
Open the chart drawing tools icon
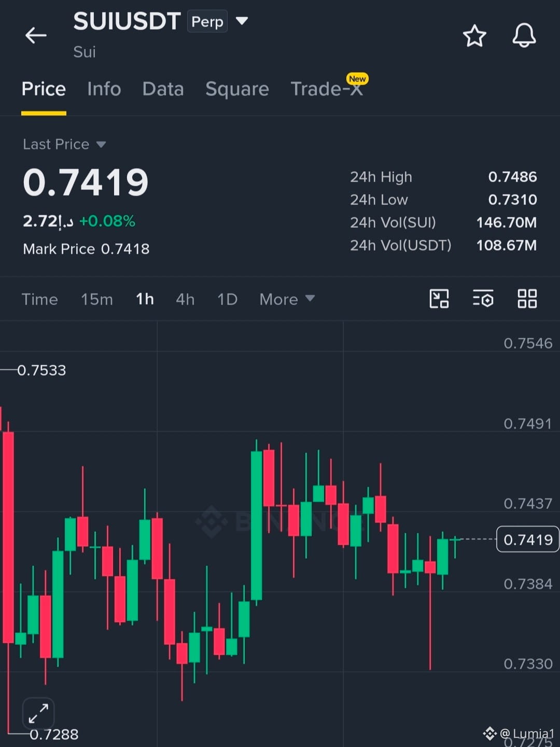click(x=439, y=299)
